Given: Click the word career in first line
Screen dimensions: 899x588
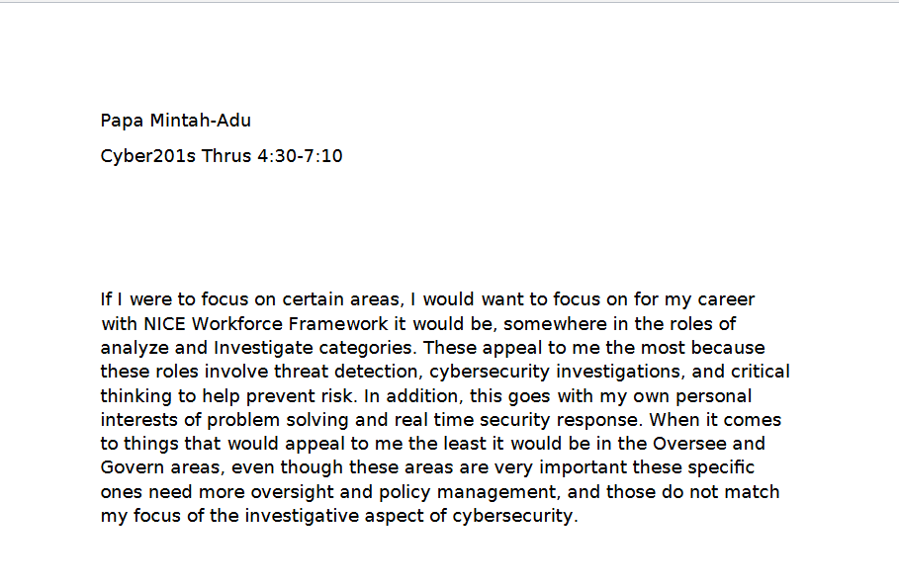Looking at the screenshot, I should [x=726, y=299].
